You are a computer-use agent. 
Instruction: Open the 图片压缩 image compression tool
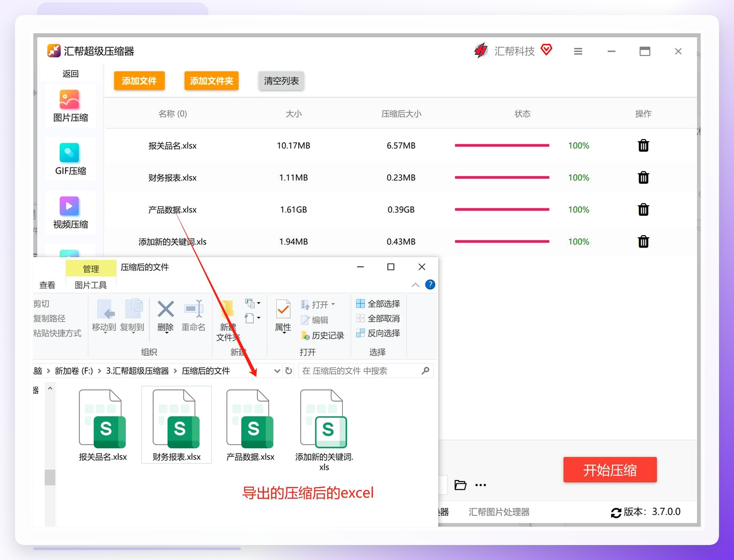click(x=70, y=106)
